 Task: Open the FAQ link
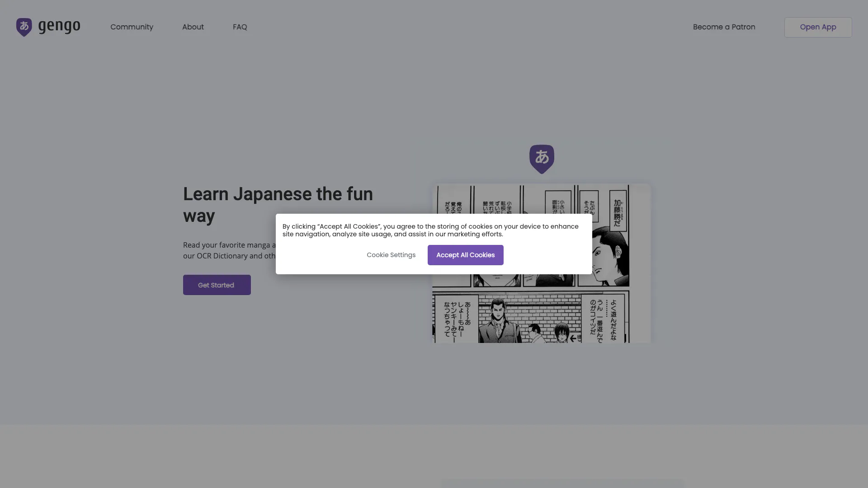click(x=240, y=27)
